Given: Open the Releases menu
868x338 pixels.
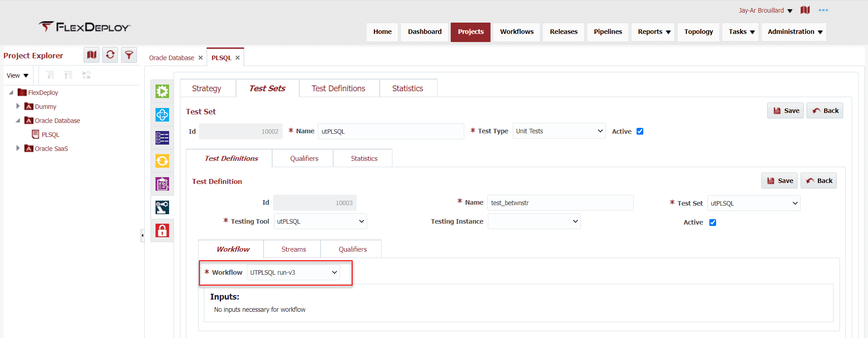Looking at the screenshot, I should (x=563, y=32).
